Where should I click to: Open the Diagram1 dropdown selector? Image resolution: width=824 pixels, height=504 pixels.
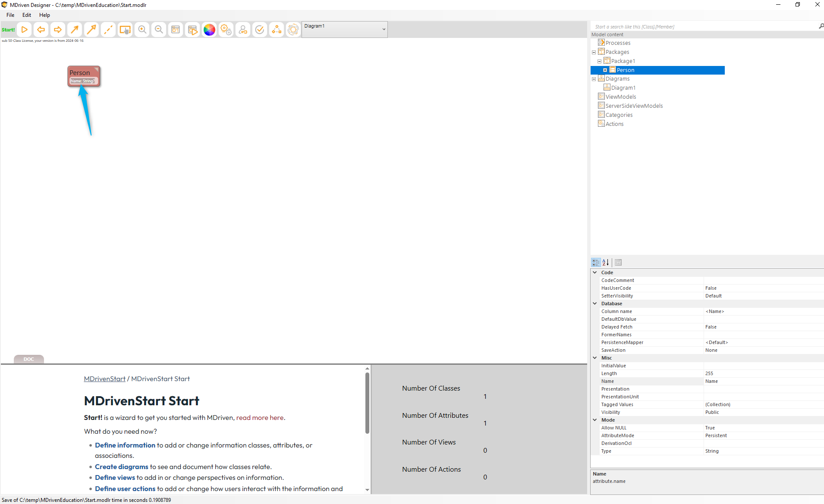pyautogui.click(x=384, y=29)
